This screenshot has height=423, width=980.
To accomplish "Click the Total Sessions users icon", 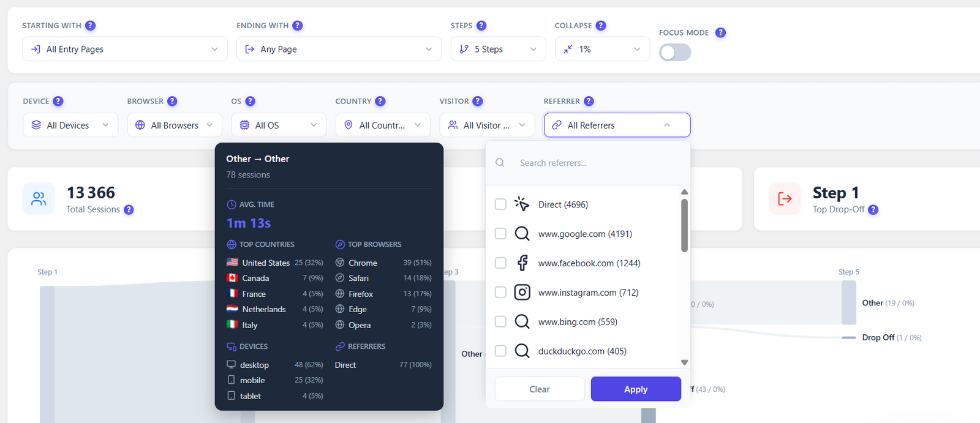I will 39,198.
